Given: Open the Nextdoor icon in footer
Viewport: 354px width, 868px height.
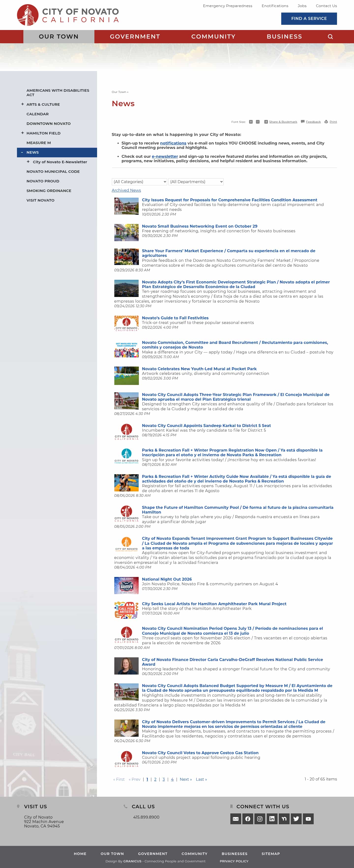Looking at the screenshot, I should click(284, 819).
